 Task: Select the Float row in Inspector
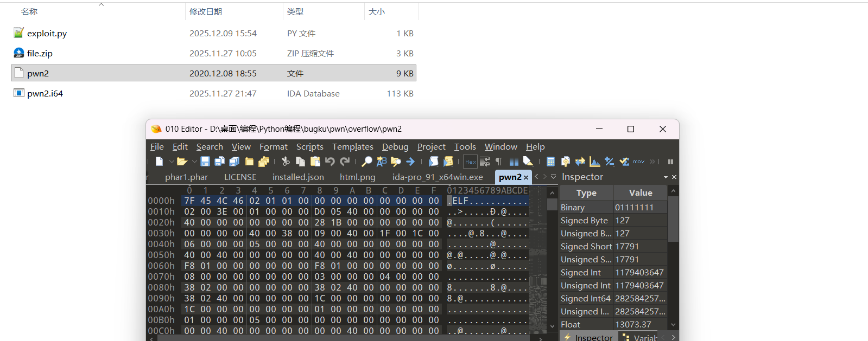(613, 325)
